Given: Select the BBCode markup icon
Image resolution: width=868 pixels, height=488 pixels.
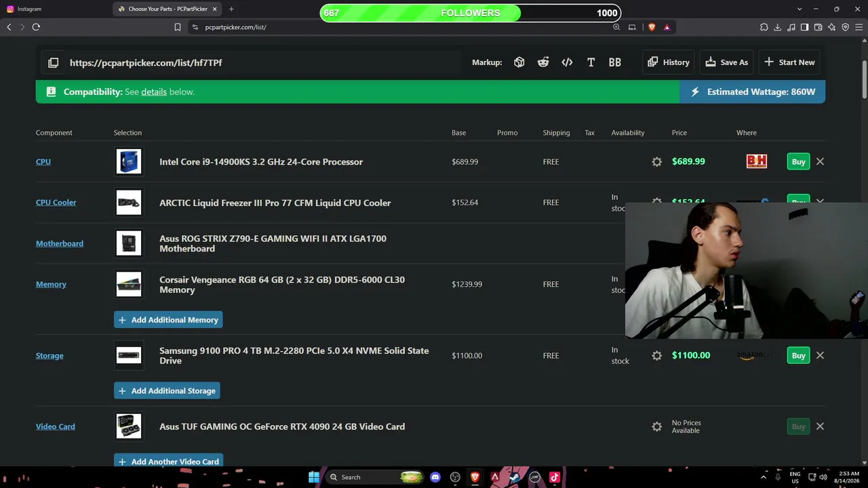Looking at the screenshot, I should [x=614, y=62].
